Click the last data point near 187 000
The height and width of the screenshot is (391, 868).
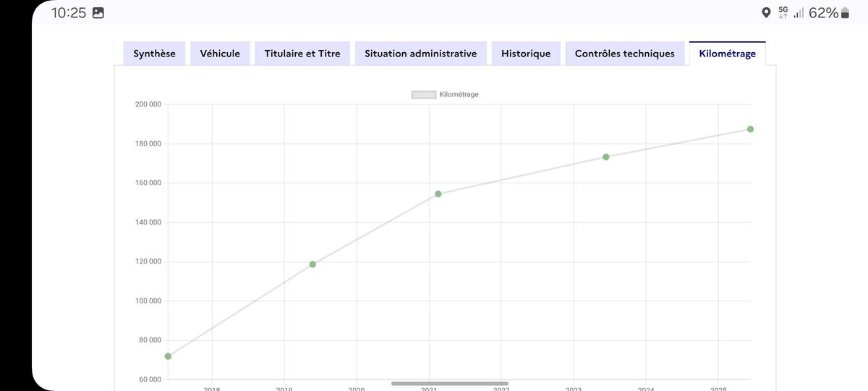(x=750, y=129)
